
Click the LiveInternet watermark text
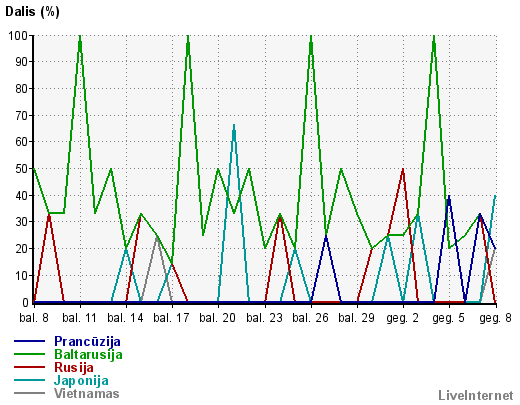point(476,395)
